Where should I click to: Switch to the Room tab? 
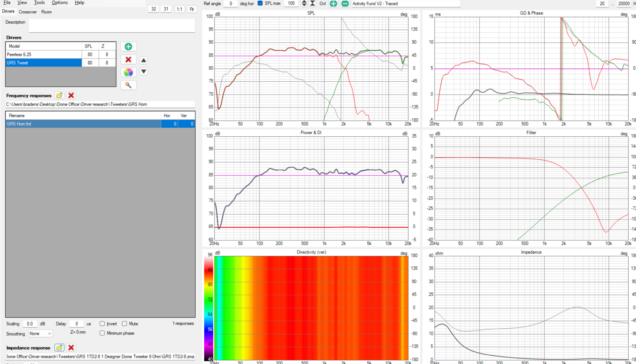click(47, 12)
